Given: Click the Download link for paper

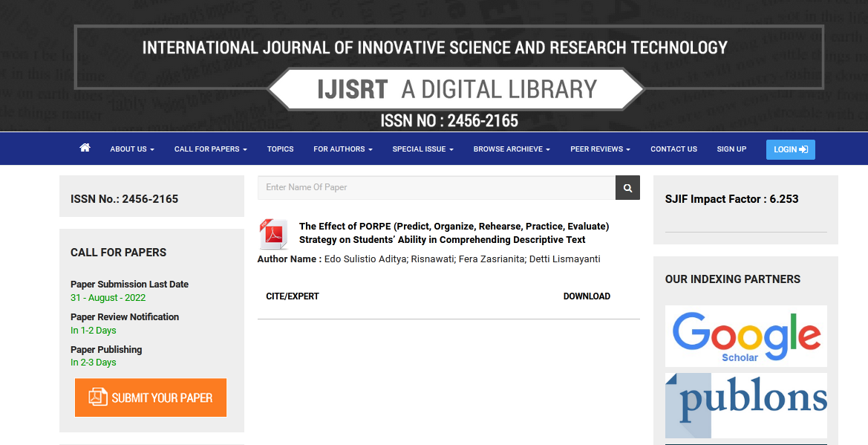Looking at the screenshot, I should pyautogui.click(x=587, y=296).
